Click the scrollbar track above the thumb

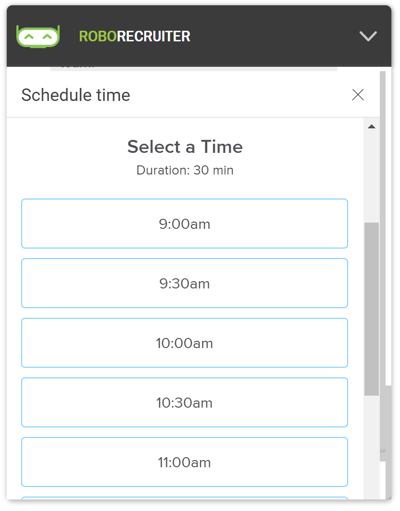(371, 177)
